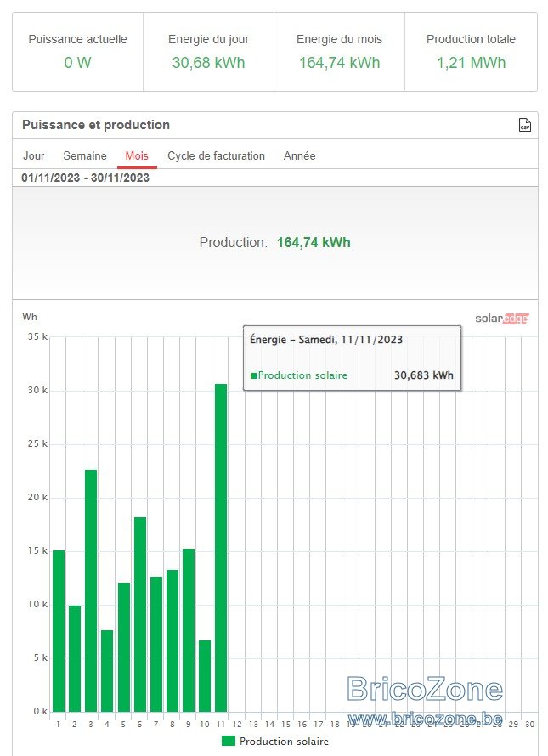Click the Production solaire legend label
Screen dimensions: 548x756
pyautogui.click(x=284, y=741)
